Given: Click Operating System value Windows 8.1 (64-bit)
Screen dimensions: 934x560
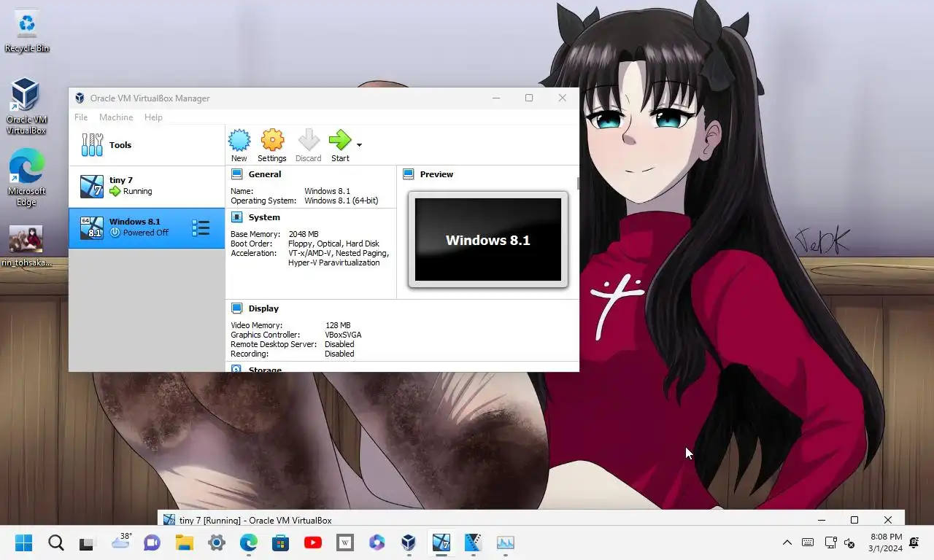Looking at the screenshot, I should click(x=341, y=201).
